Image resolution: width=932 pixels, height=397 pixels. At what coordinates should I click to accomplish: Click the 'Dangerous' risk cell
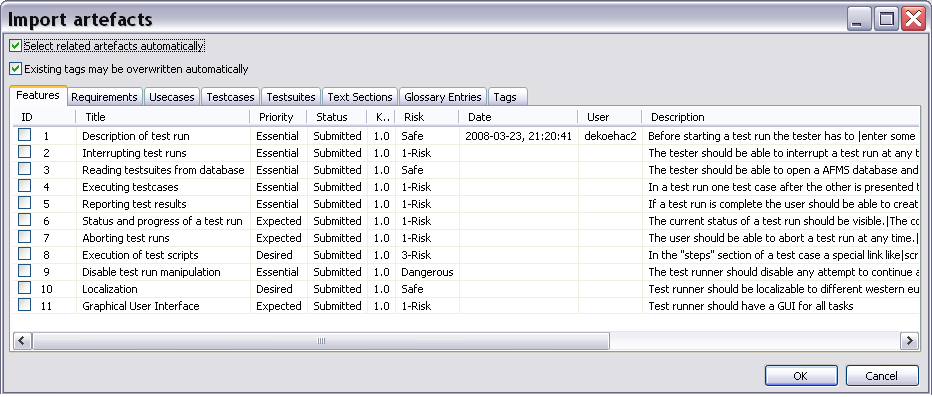(427, 272)
